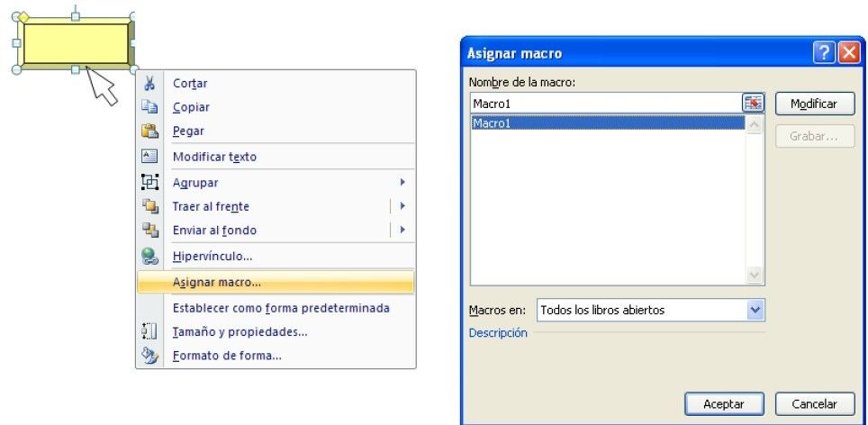Click the help question mark in Asignar macro
The width and height of the screenshot is (868, 425).
pyautogui.click(x=824, y=53)
